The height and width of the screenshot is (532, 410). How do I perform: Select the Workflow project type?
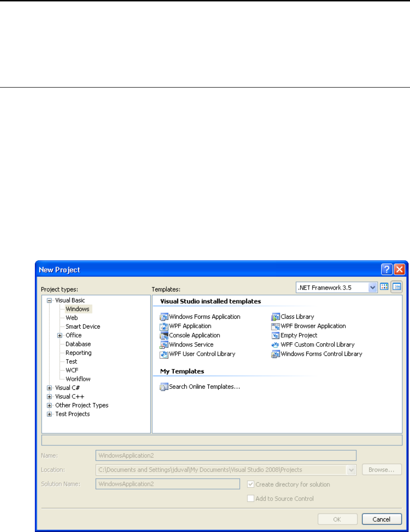[78, 379]
